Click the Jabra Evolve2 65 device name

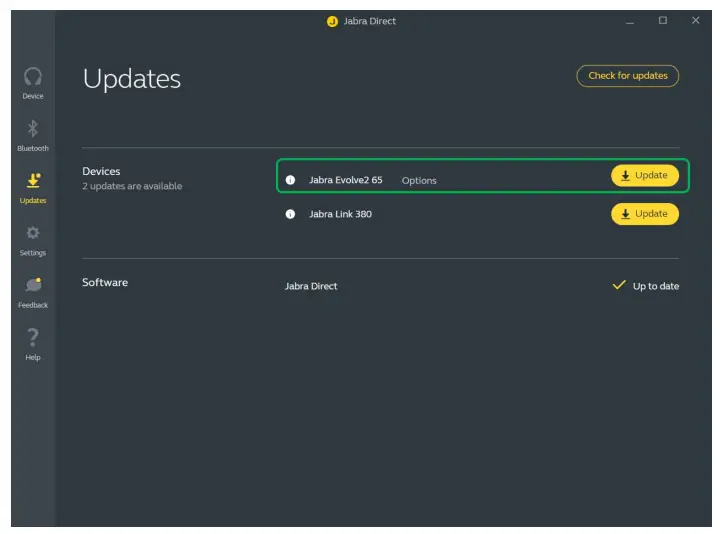[345, 181]
